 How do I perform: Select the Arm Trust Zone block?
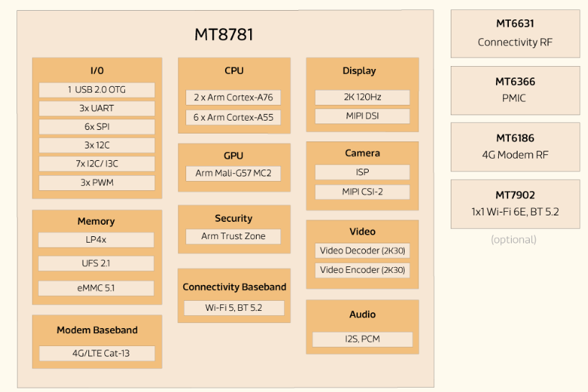(x=234, y=236)
